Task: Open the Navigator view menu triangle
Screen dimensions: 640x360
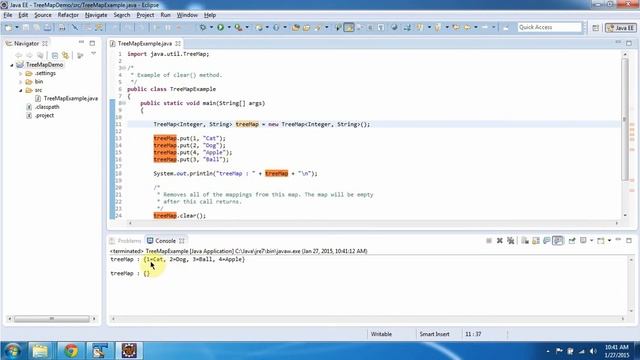Action: (x=93, y=54)
